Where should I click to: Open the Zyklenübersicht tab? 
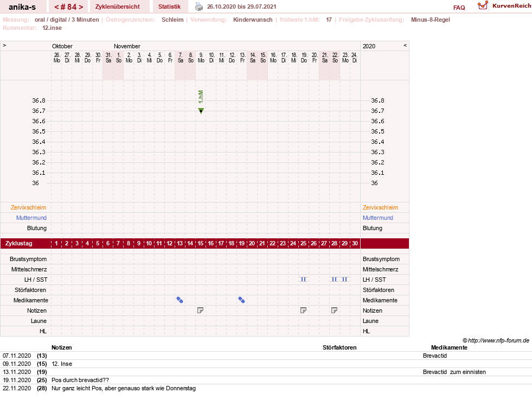(x=117, y=7)
